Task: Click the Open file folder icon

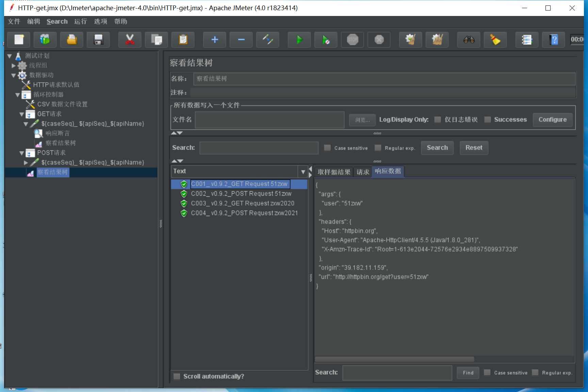Action: tap(72, 40)
